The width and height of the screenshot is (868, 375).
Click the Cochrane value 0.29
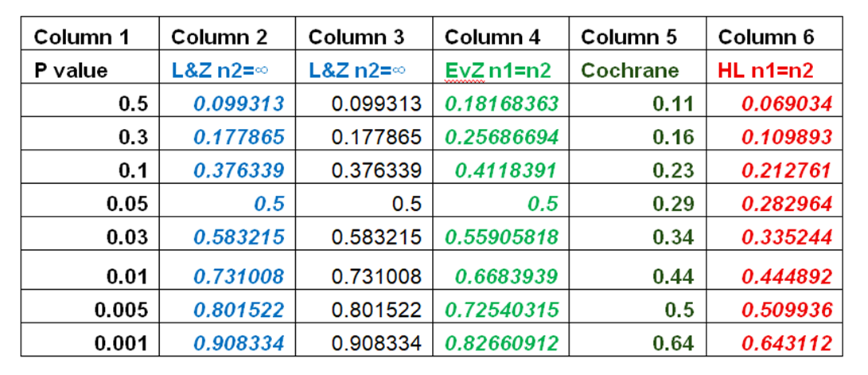pos(676,203)
